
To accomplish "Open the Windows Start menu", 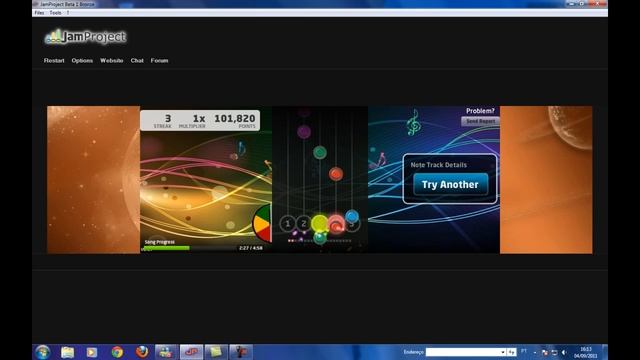I will pos(42,352).
